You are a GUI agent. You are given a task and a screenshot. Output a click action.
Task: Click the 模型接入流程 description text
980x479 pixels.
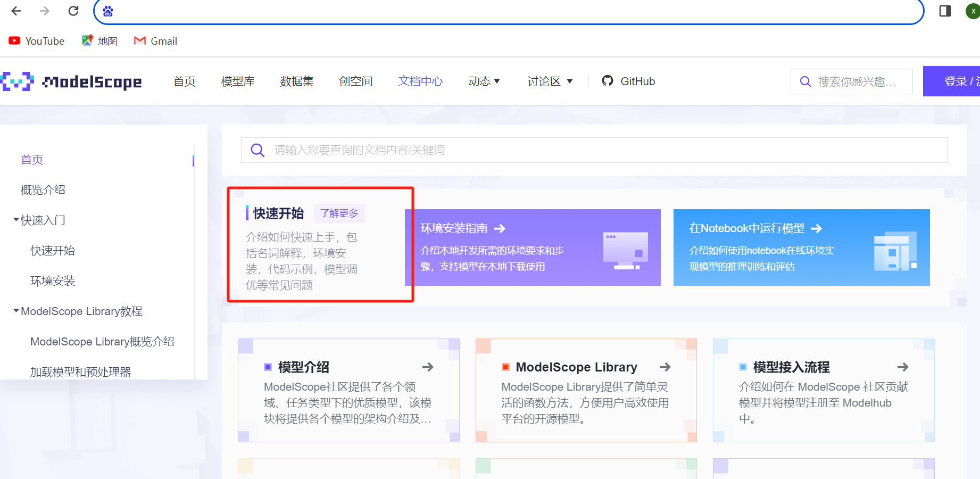point(823,403)
